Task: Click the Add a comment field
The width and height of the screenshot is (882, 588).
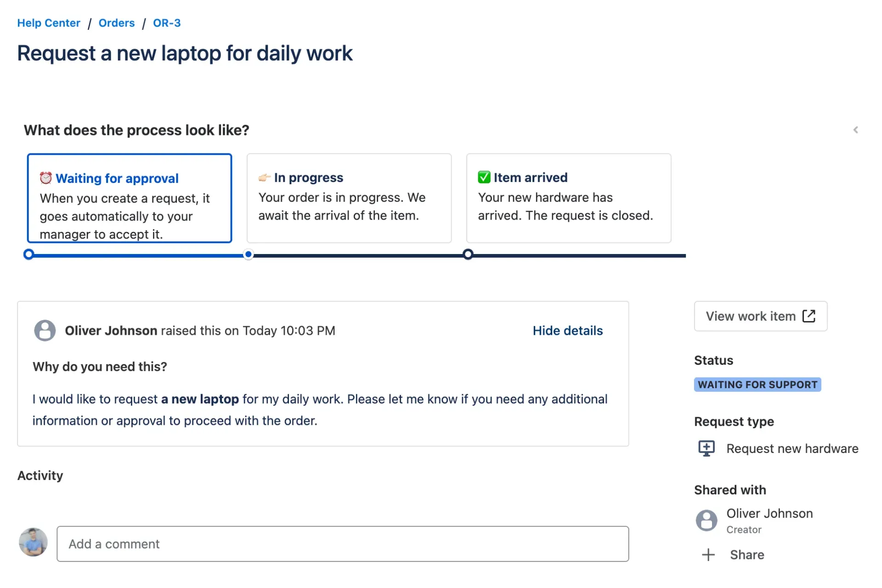Action: (343, 544)
